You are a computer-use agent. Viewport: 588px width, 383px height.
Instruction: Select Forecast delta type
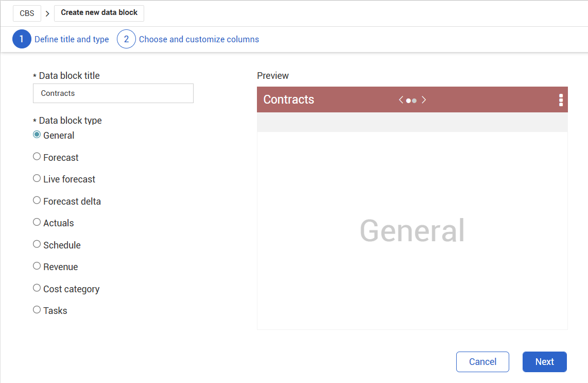coord(37,201)
